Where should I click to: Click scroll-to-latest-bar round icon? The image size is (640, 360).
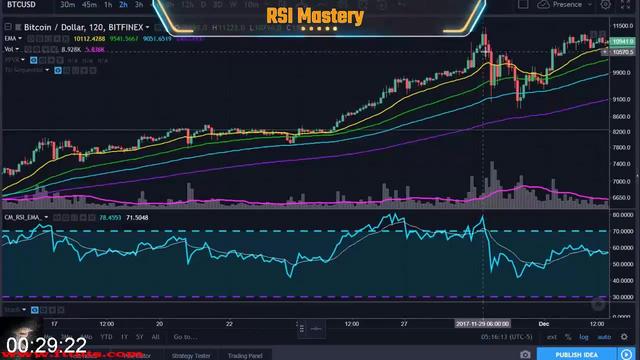(598, 304)
